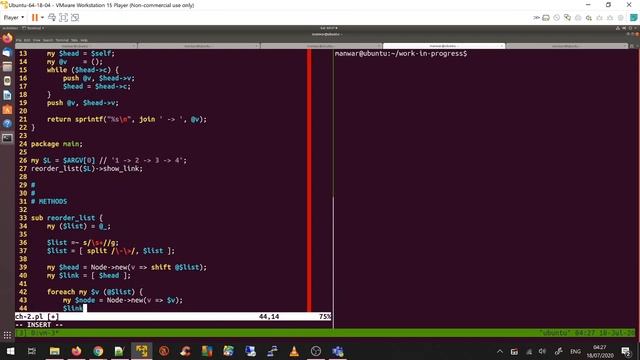Open Windows notification center icon
Image resolution: width=640 pixels, height=360 pixels.
tap(626, 351)
